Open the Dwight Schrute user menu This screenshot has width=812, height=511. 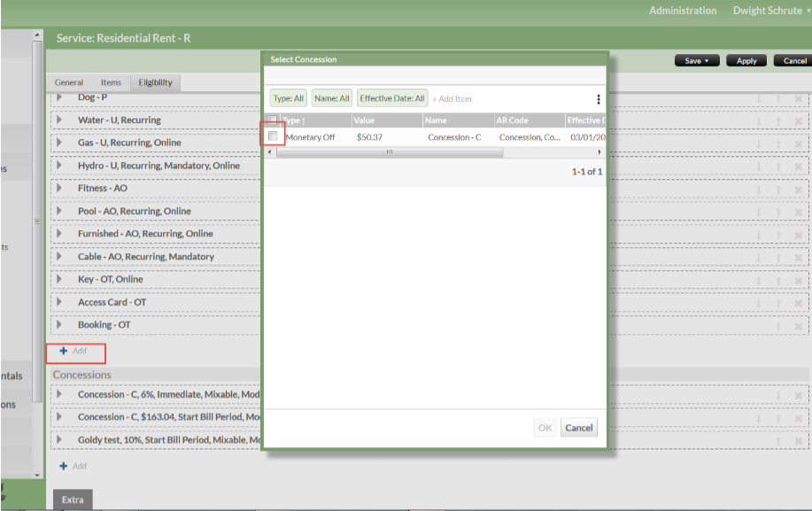point(771,11)
